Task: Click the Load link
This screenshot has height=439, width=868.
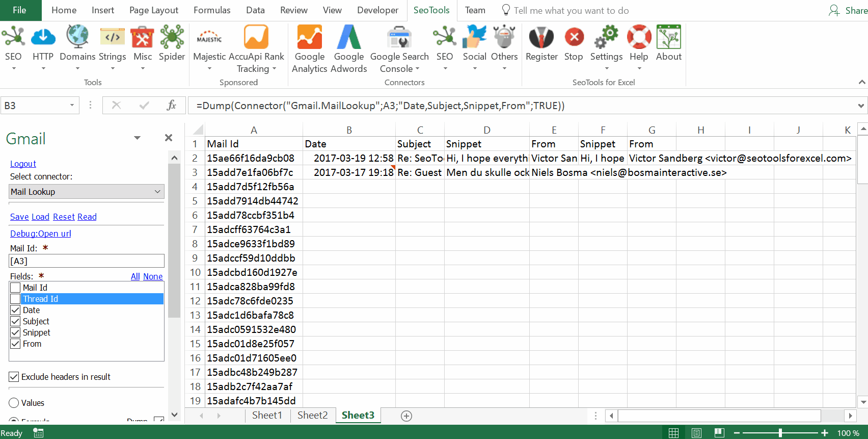Action: [x=40, y=217]
